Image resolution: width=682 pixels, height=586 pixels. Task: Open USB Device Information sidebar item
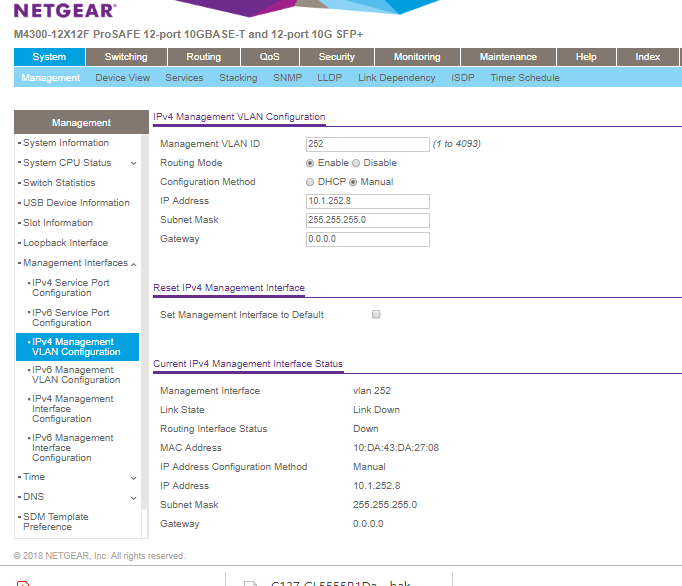point(76,203)
